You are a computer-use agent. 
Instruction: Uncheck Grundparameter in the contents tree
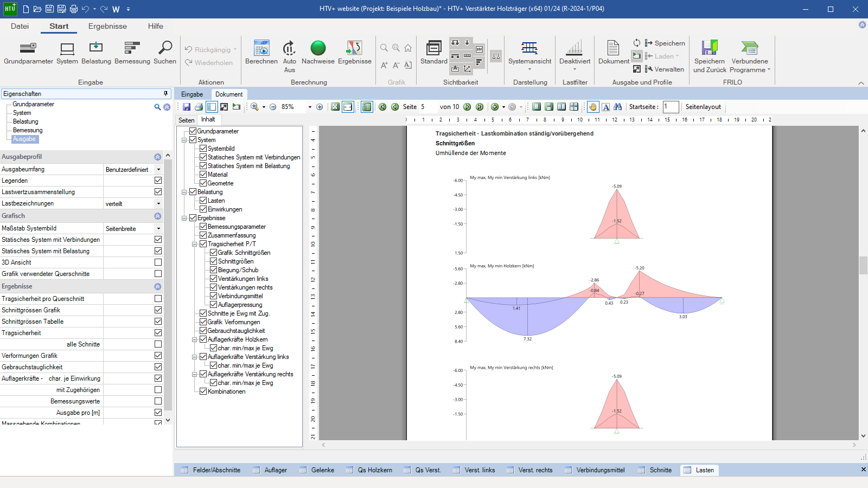click(x=193, y=131)
